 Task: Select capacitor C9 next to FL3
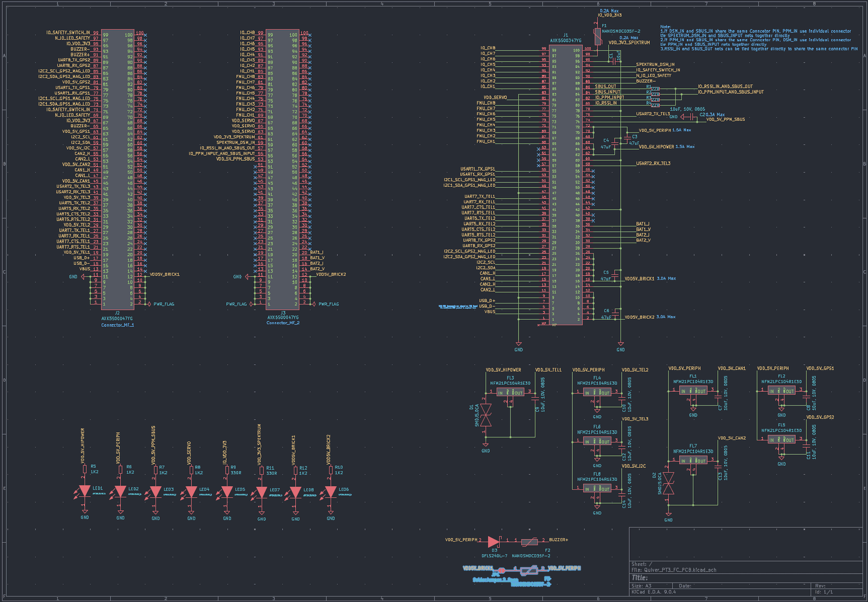tap(534, 399)
